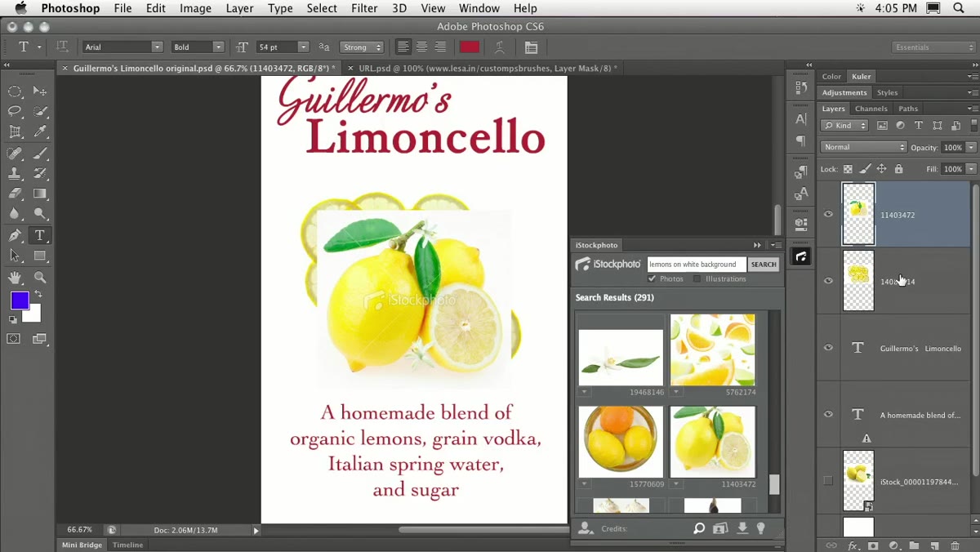980x552 pixels.
Task: Select the Clone Stamp tool
Action: pyautogui.click(x=15, y=174)
